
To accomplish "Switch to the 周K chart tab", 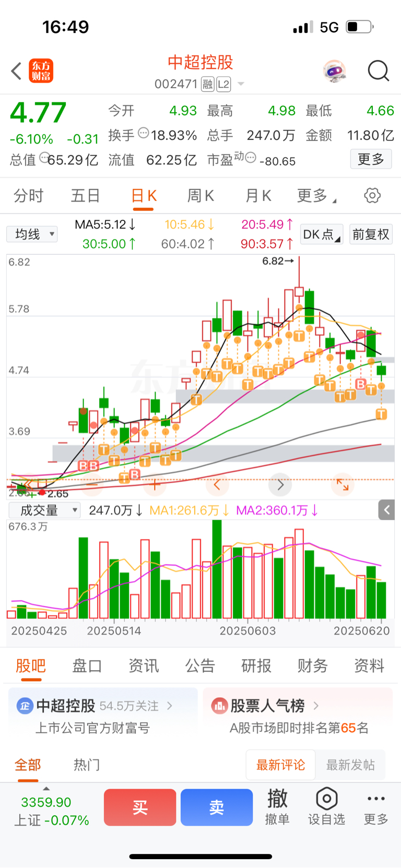I will 200,196.
